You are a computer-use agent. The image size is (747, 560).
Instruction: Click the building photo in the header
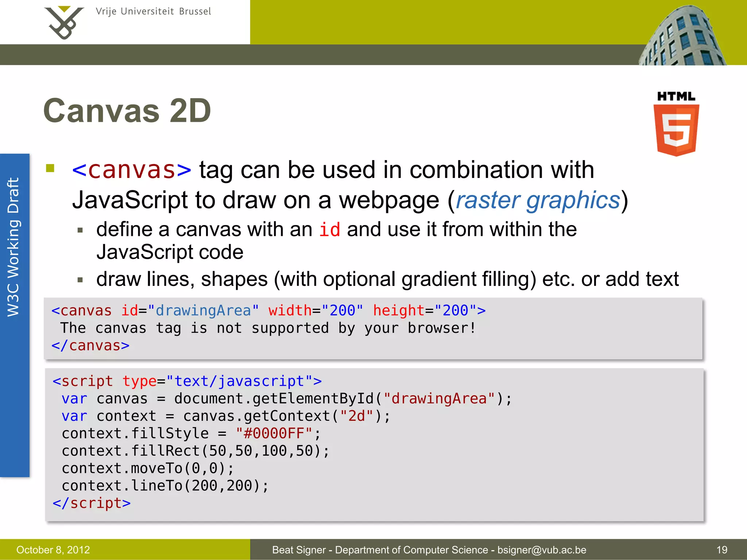pos(682,35)
